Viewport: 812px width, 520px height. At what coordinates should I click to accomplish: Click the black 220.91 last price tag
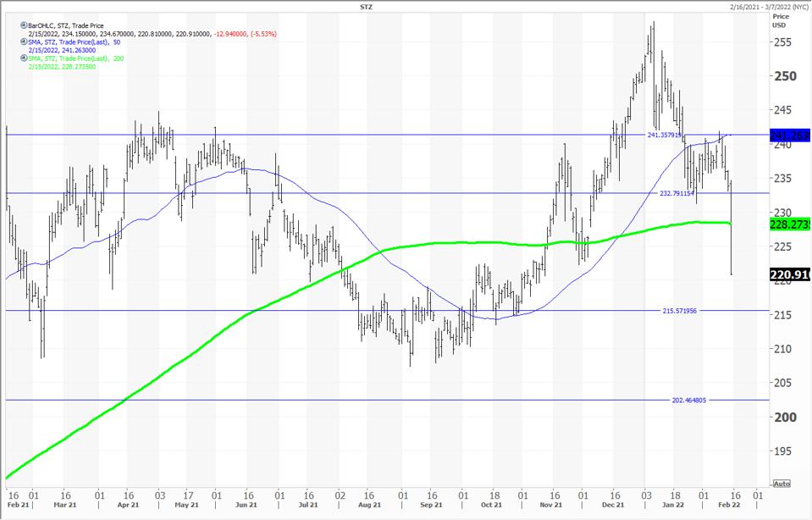click(790, 274)
